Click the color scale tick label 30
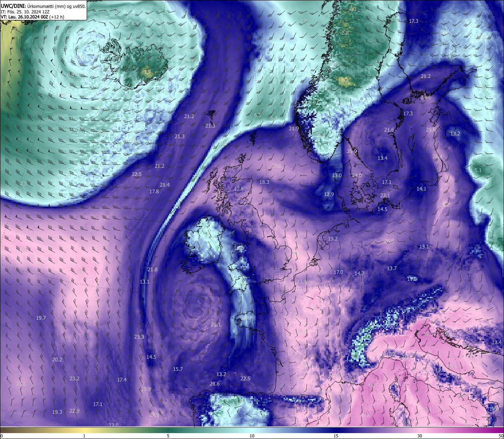The width and height of the screenshot is (504, 439). click(x=420, y=436)
